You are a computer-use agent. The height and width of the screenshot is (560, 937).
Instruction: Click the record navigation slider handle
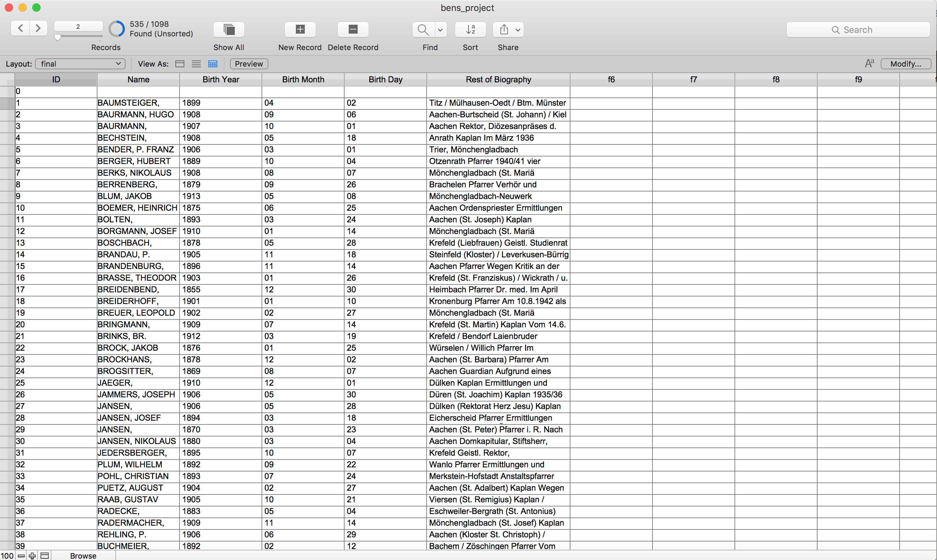coord(58,37)
